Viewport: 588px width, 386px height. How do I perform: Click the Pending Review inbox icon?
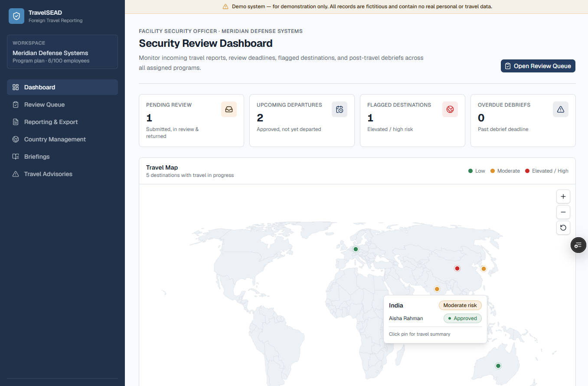point(229,109)
